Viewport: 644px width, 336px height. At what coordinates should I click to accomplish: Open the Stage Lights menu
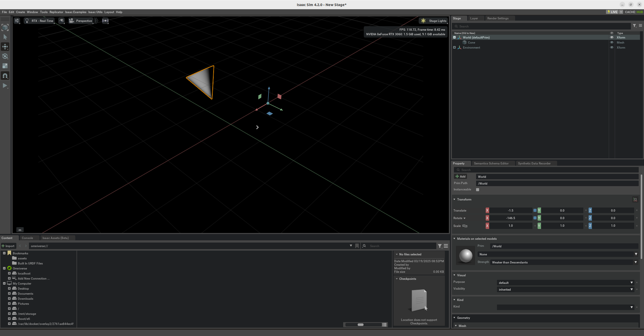[x=433, y=21]
